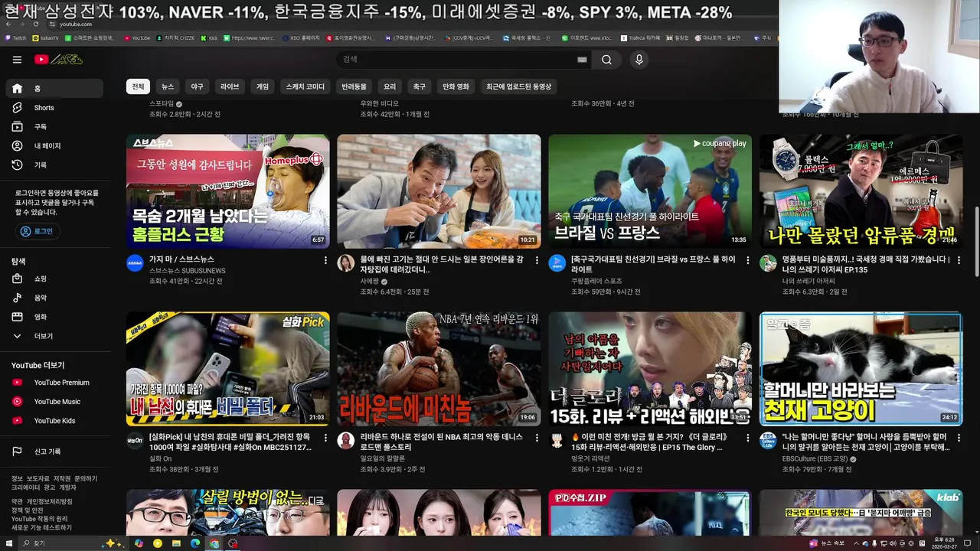Open 쇼핑 in the explore section
This screenshot has height=551, width=980.
(54, 279)
